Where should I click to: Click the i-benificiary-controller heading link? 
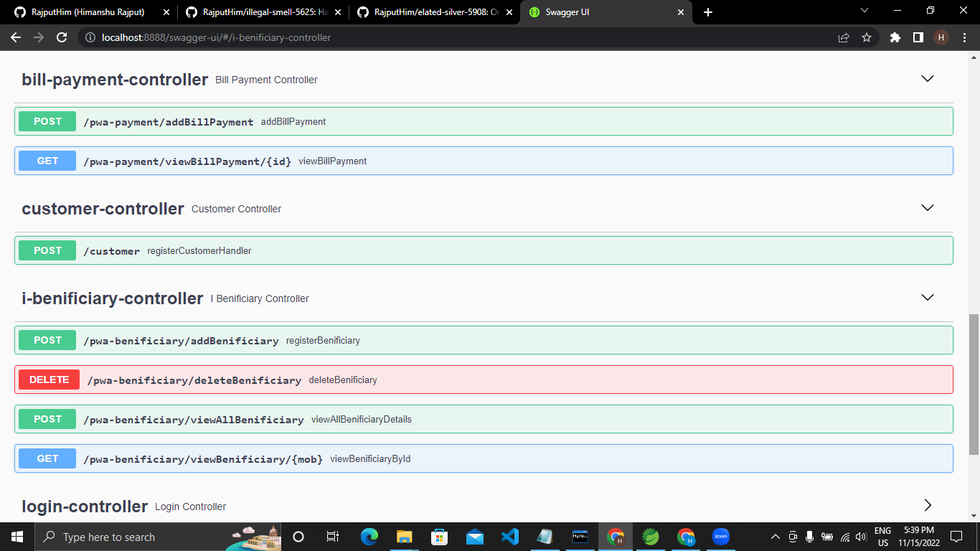tap(113, 298)
